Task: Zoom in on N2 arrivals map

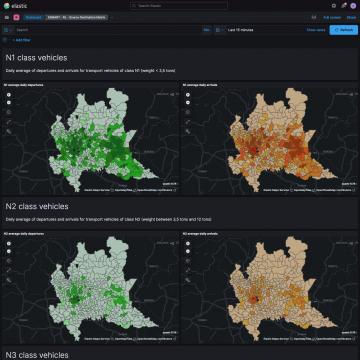Action: [x=188, y=244]
